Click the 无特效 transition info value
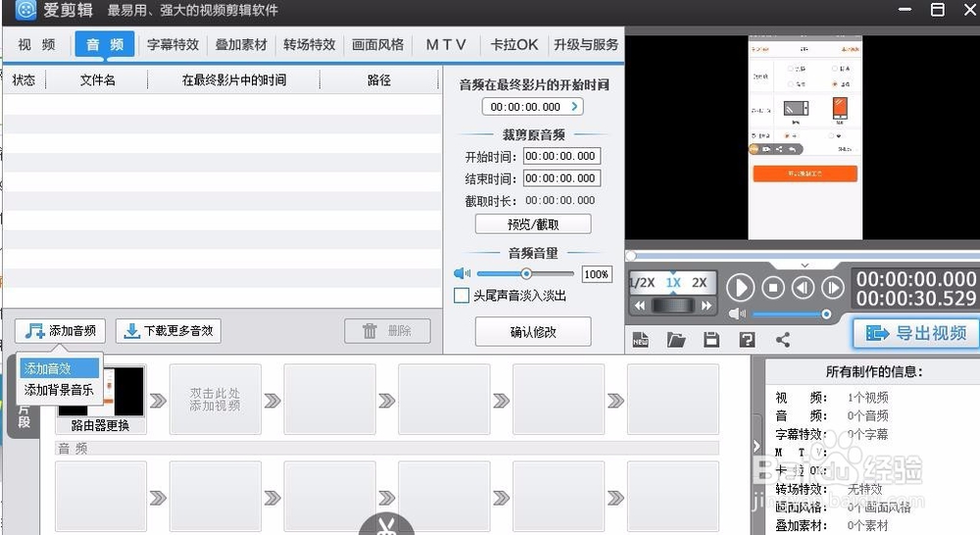This screenshot has width=980, height=535. tap(864, 489)
